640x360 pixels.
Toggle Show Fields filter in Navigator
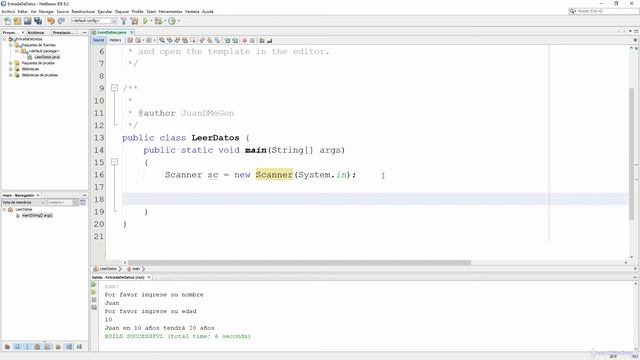[17, 347]
